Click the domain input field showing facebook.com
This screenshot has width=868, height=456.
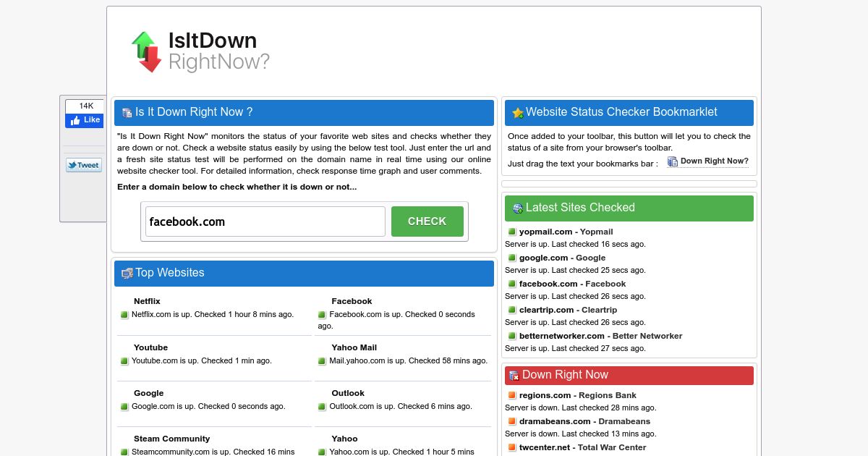(265, 221)
